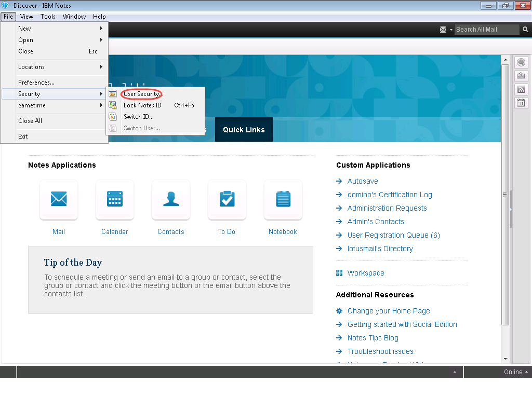Click the To Do label under Notes Applications
This screenshot has height=398, width=532.
pos(227,232)
